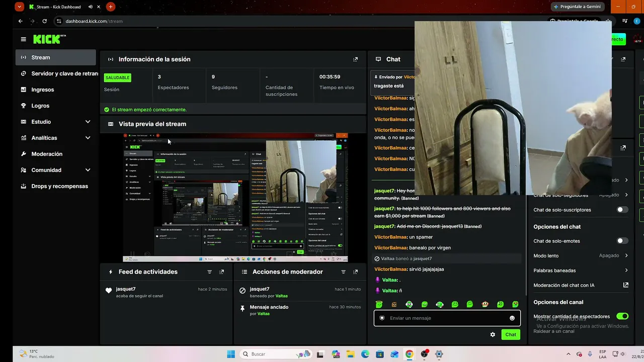Image resolution: width=644 pixels, height=362 pixels.
Task: Open Microsoft Edge from the taskbar
Action: [365, 354]
